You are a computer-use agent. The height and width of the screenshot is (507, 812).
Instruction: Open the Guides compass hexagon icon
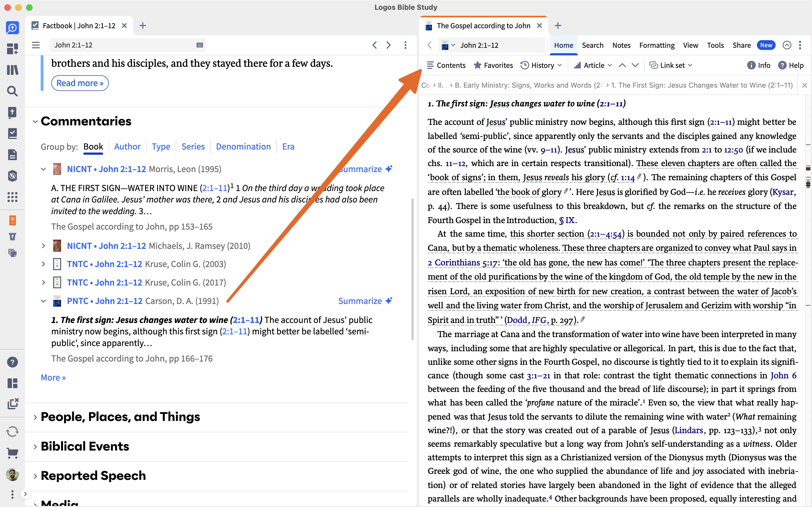pos(12,176)
